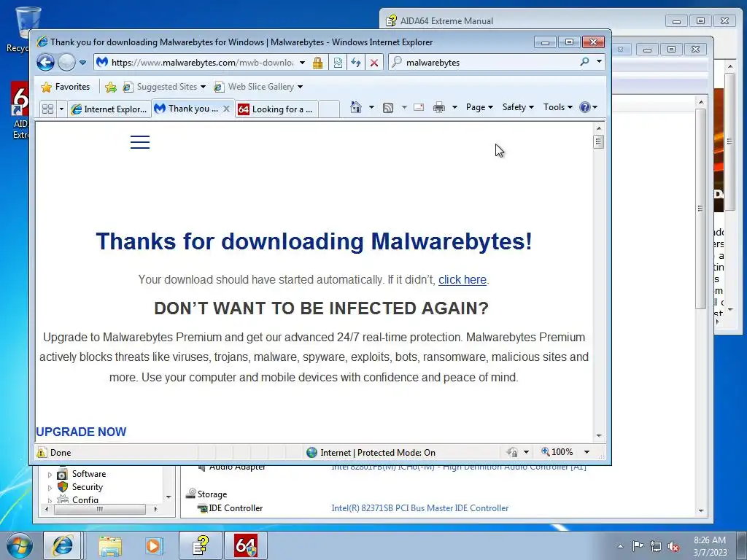Click the UPGRADE NOW link
The width and height of the screenshot is (747, 560).
81,432
